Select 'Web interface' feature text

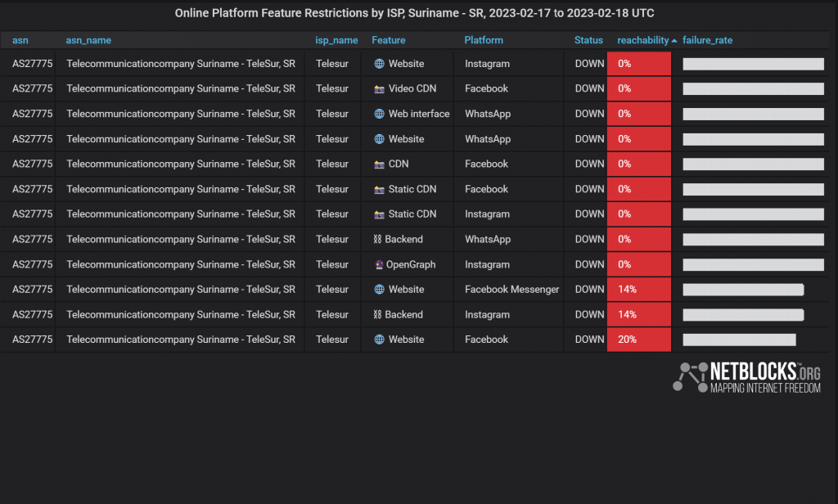419,114
